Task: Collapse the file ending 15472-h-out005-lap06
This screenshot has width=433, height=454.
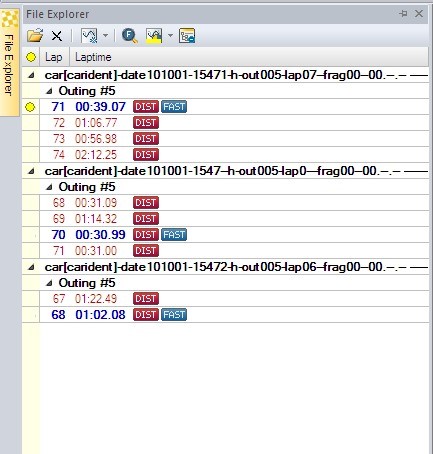Action: coord(31,267)
